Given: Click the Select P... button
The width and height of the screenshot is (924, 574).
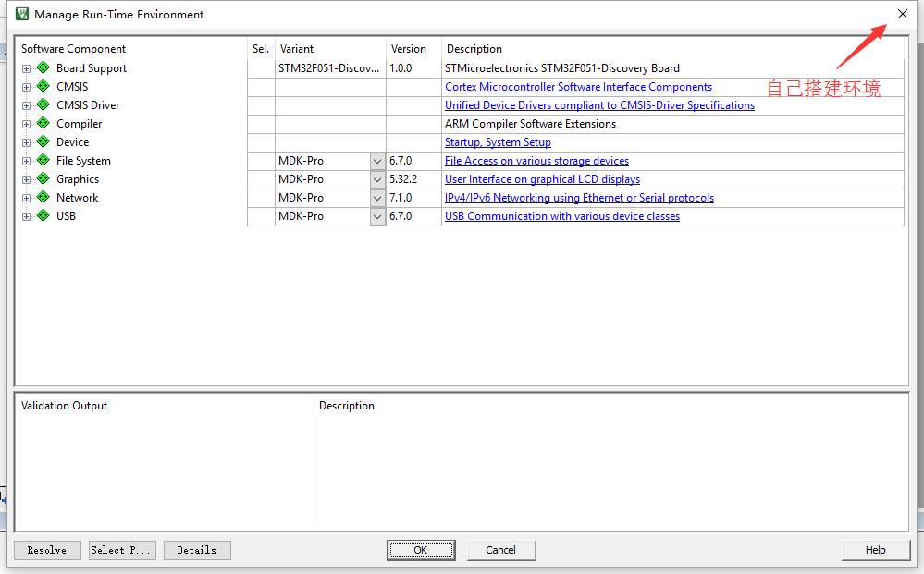Looking at the screenshot, I should pos(122,550).
